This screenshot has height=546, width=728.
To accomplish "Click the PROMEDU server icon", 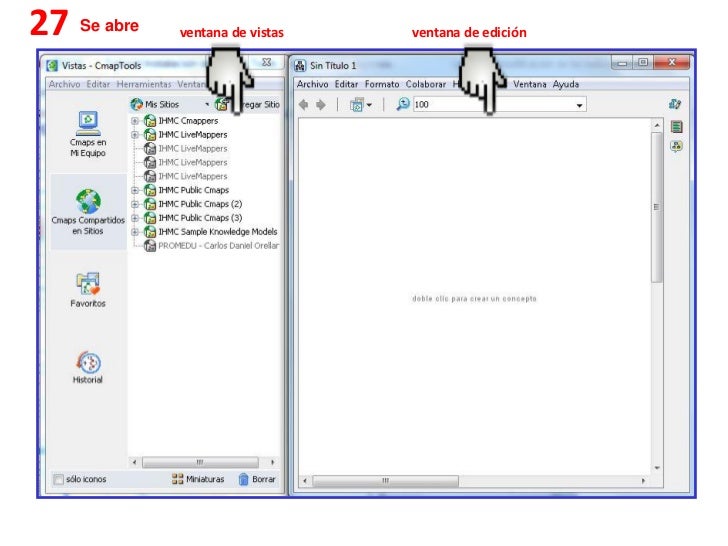I will click(150, 246).
